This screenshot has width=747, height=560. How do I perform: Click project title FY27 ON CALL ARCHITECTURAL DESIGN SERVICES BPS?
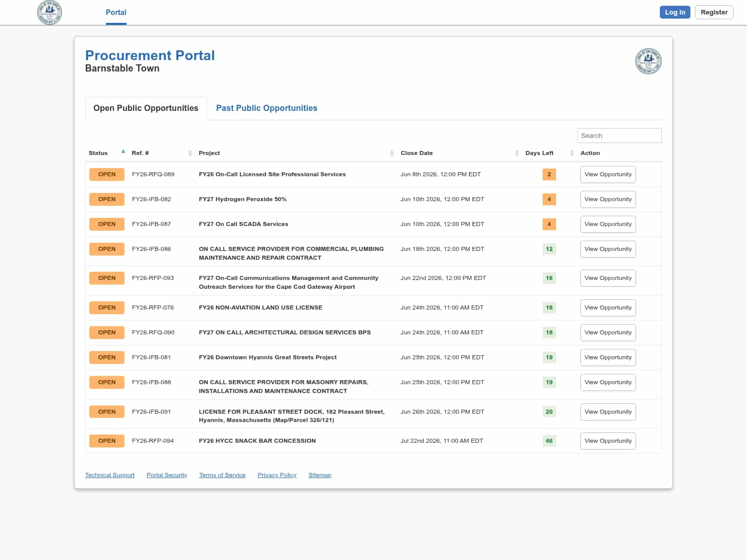[x=285, y=332]
